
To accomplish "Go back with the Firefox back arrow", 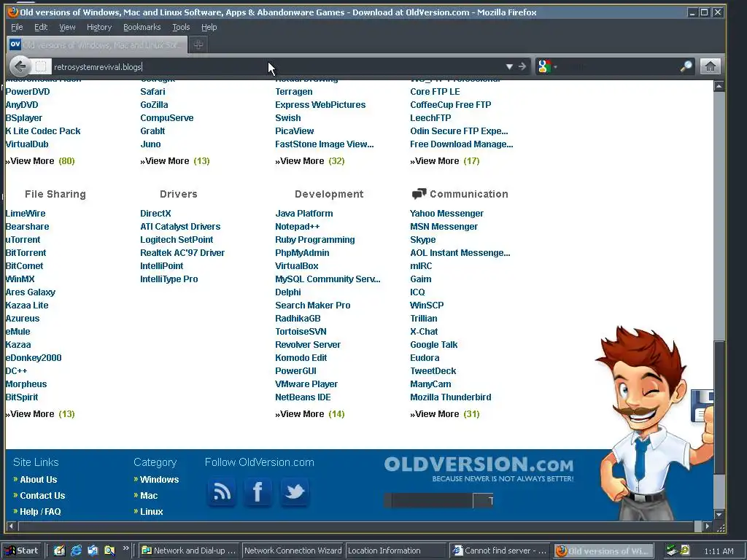I will pyautogui.click(x=20, y=66).
